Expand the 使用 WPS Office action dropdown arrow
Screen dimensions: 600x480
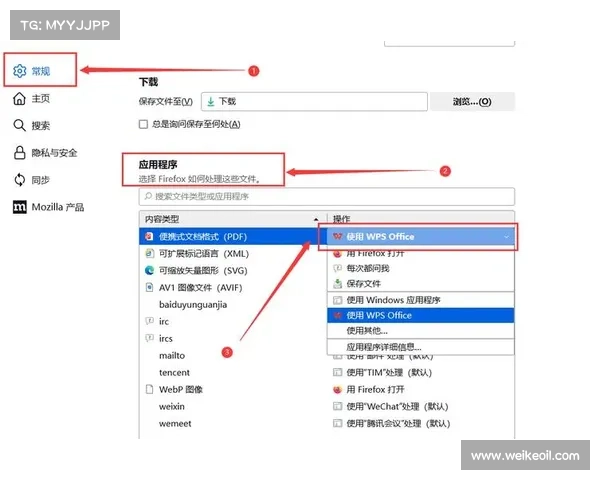pyautogui.click(x=506, y=237)
